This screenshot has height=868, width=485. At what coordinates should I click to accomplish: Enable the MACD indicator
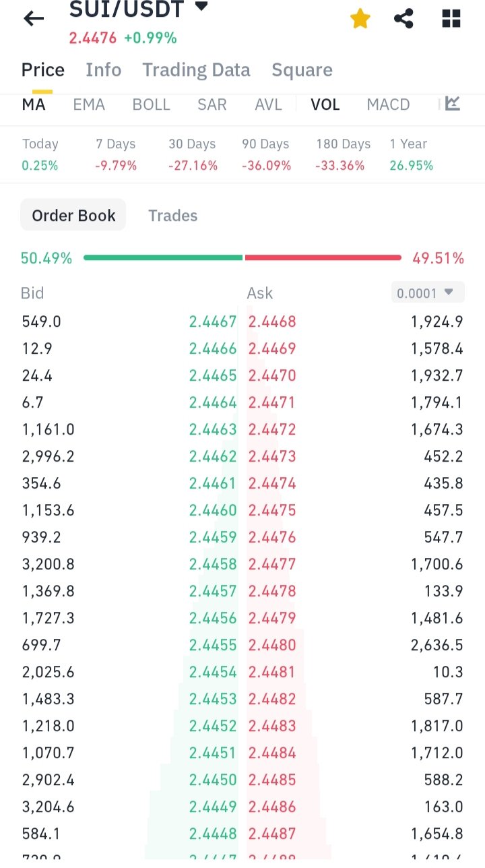388,104
